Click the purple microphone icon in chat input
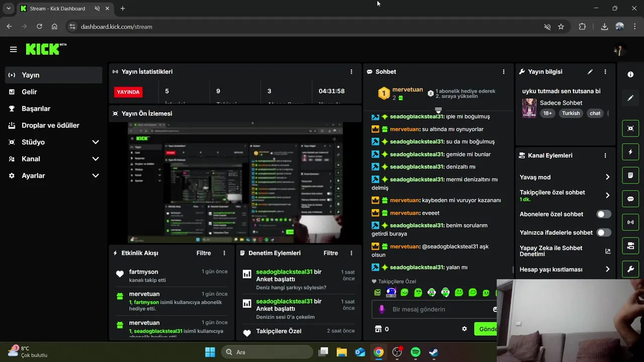This screenshot has height=362, width=644. (382, 309)
